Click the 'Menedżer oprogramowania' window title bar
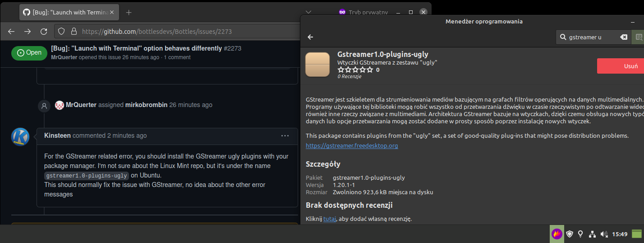 click(x=484, y=21)
